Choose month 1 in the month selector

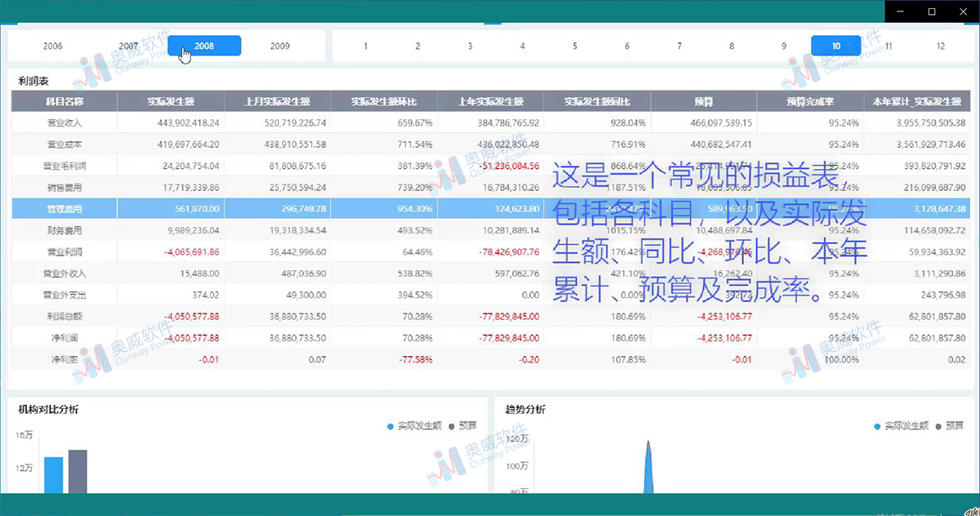[365, 47]
